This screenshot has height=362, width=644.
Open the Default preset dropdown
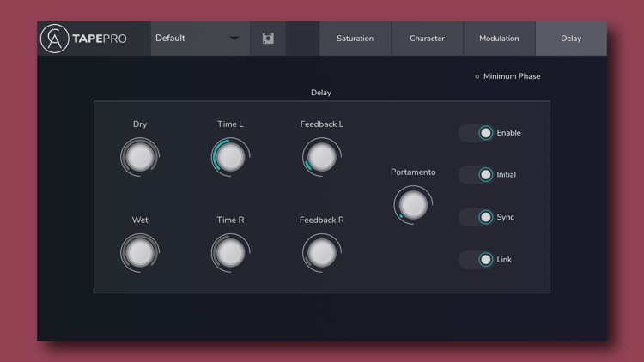pyautogui.click(x=200, y=38)
